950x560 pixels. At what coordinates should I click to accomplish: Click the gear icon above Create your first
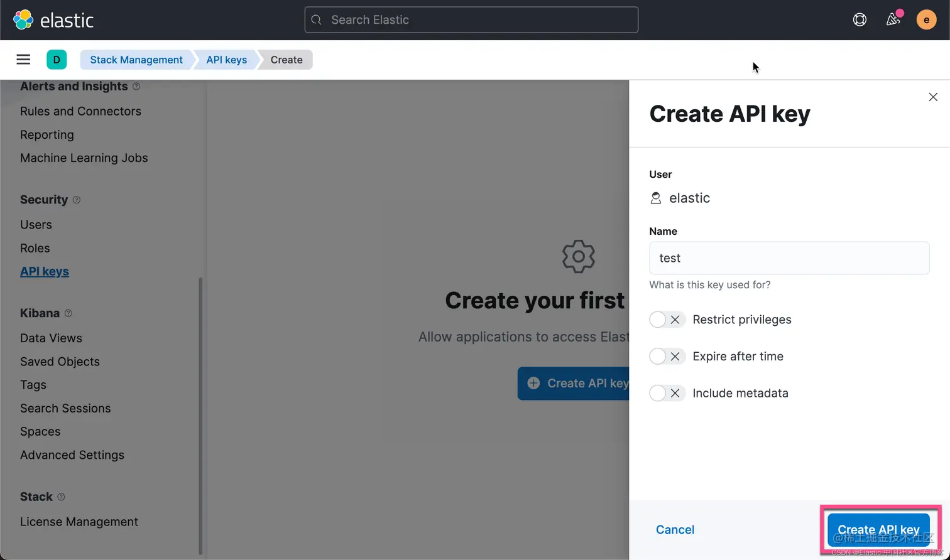578,256
